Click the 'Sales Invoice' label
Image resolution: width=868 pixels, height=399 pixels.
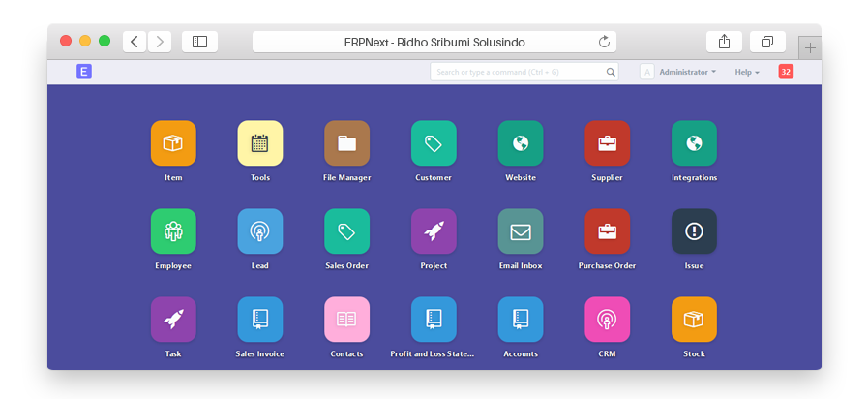tap(260, 354)
